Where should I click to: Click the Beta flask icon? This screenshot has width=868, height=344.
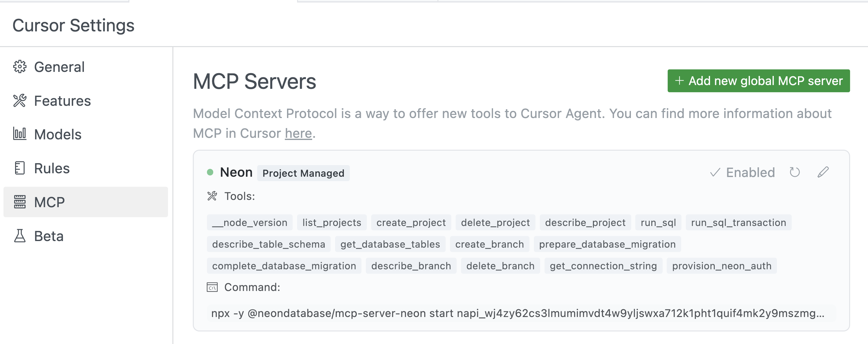point(19,236)
